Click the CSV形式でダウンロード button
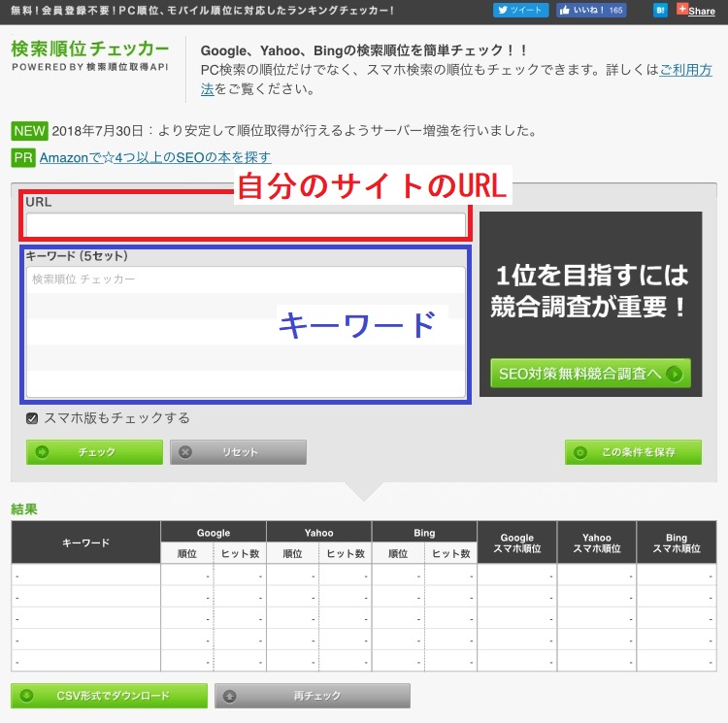Screen dimensions: 728x723 (109, 696)
